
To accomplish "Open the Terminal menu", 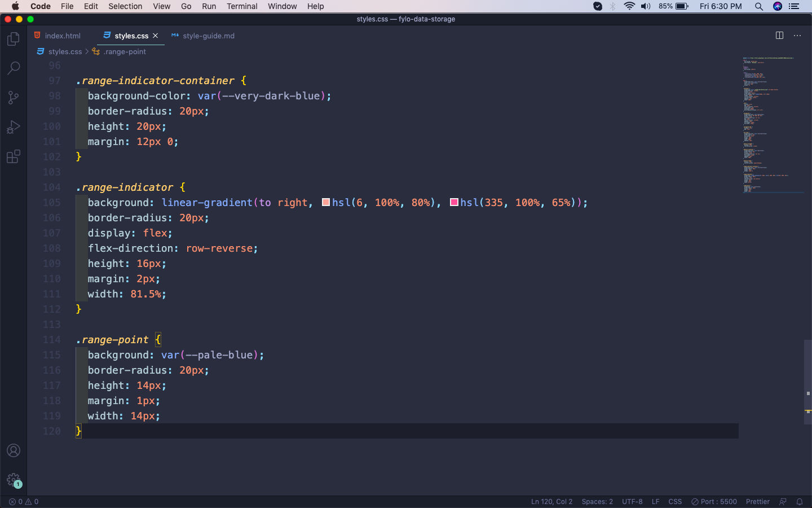I will pos(242,6).
